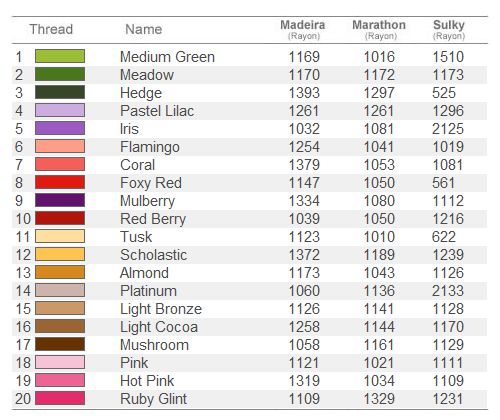
Task: Click the Pastel Lilac thread swatch
Action: [x=60, y=110]
